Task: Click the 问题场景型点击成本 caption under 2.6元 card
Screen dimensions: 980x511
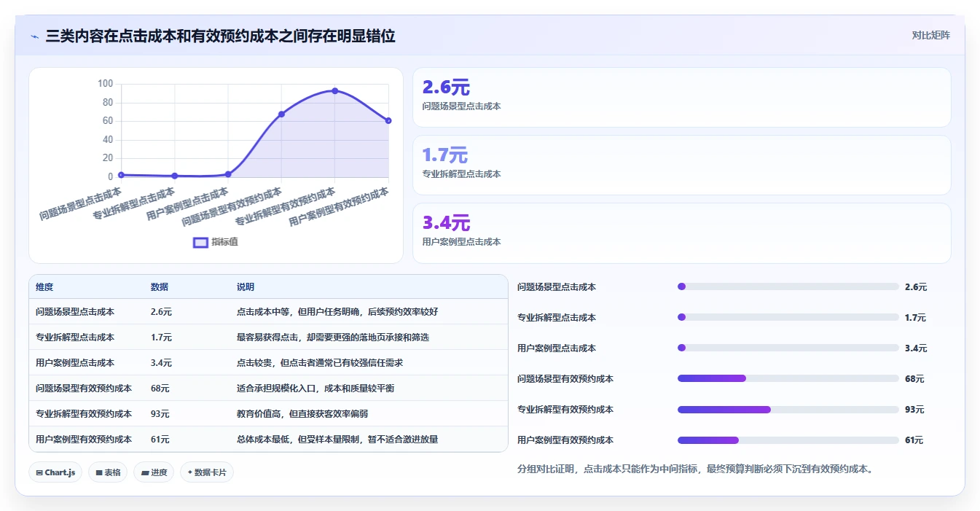Action: click(462, 106)
